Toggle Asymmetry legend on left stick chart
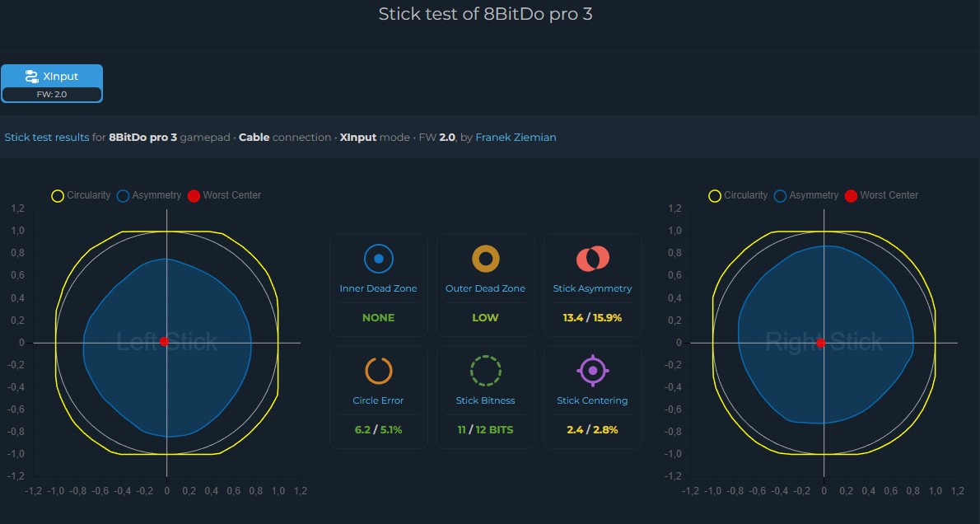The image size is (980, 524). click(x=149, y=195)
